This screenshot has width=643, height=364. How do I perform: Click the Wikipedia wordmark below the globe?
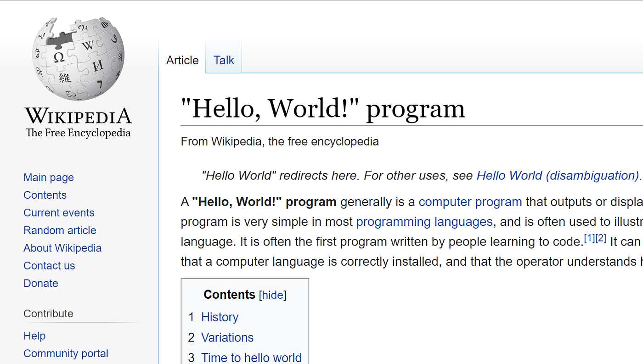78,116
